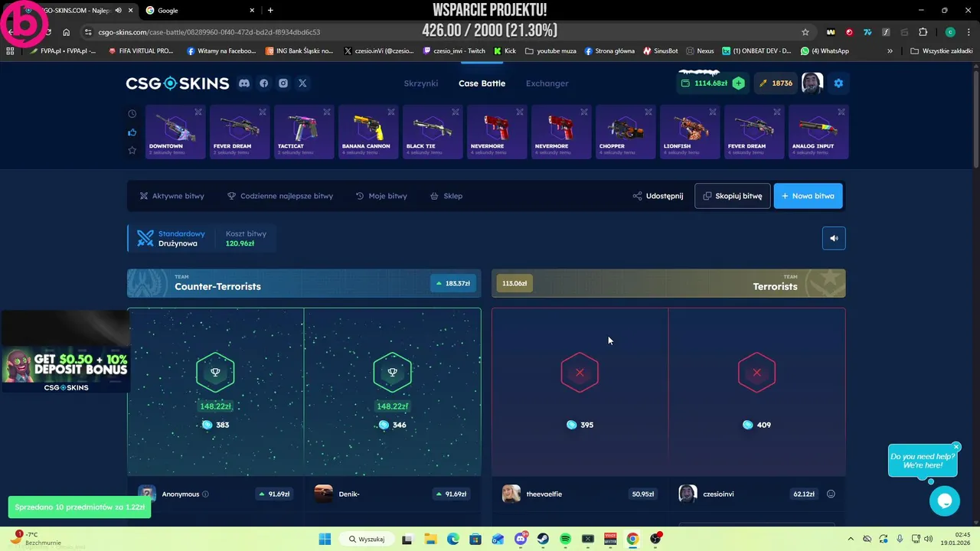The width and height of the screenshot is (980, 551).
Task: Open the X (Twitter) icon in site header
Action: pyautogui.click(x=302, y=83)
